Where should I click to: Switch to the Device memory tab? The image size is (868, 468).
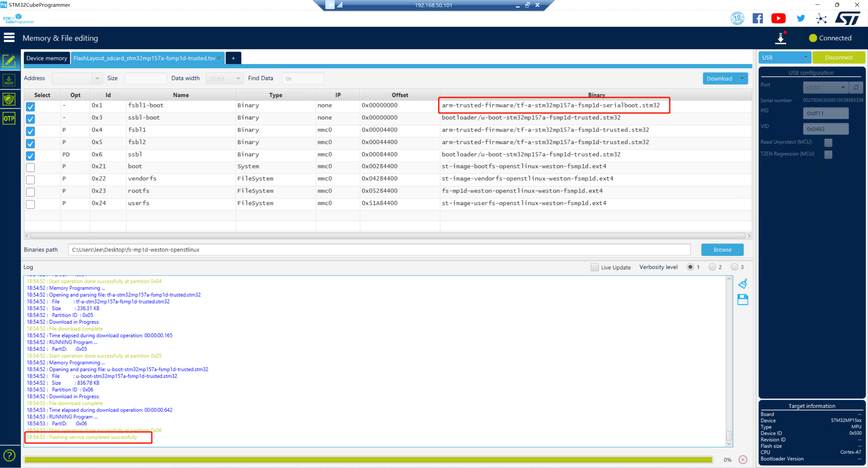47,58
